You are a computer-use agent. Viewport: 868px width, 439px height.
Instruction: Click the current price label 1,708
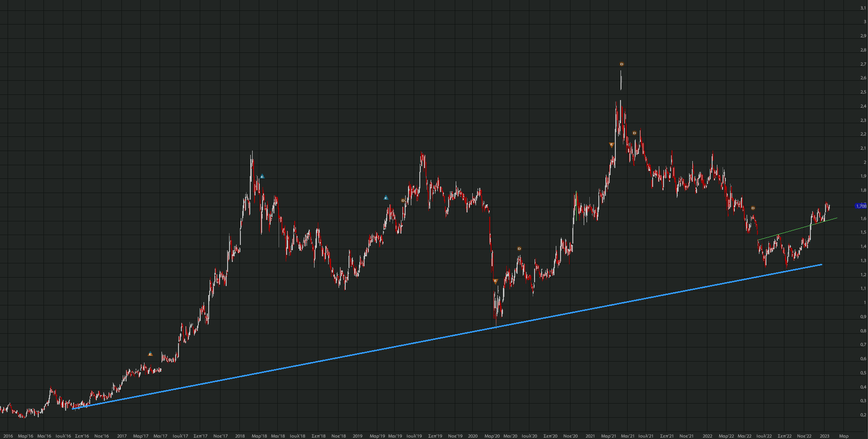point(861,206)
